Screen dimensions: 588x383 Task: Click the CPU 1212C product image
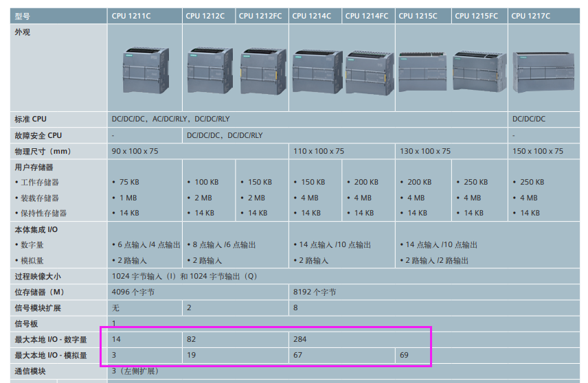point(210,70)
